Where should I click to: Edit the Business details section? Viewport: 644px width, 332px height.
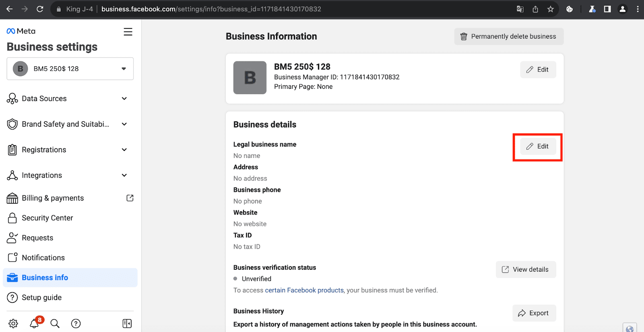(x=538, y=146)
